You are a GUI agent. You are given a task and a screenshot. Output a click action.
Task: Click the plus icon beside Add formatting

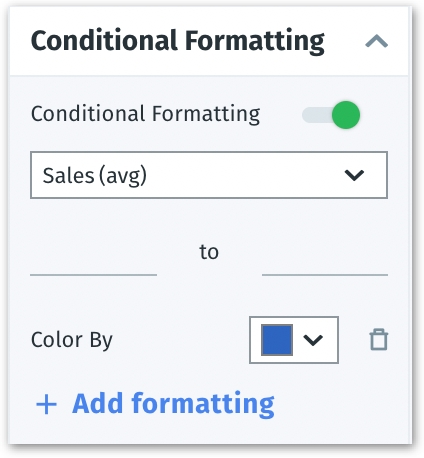tap(46, 404)
